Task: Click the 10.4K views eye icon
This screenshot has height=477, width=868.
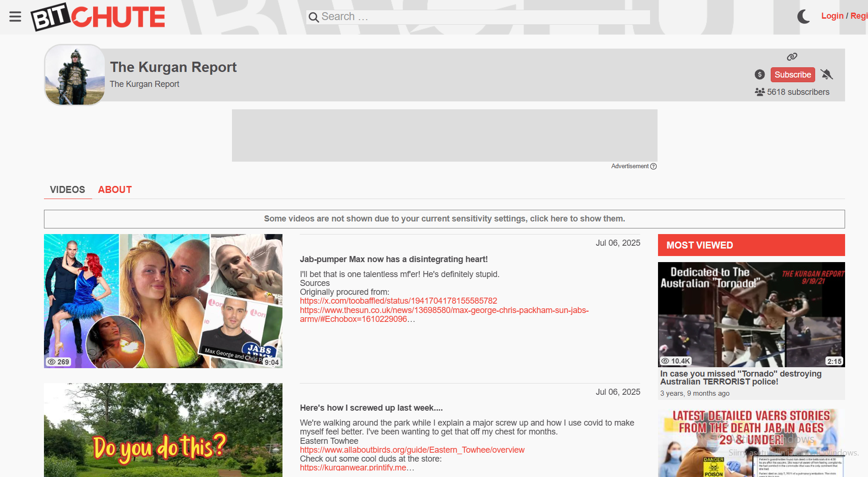Action: pos(665,361)
